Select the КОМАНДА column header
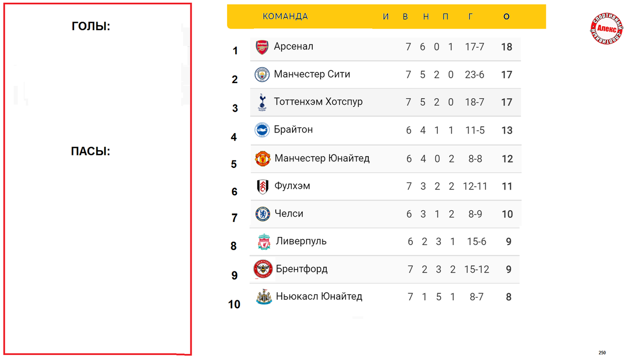Image resolution: width=644 pixels, height=362 pixels. point(285,17)
